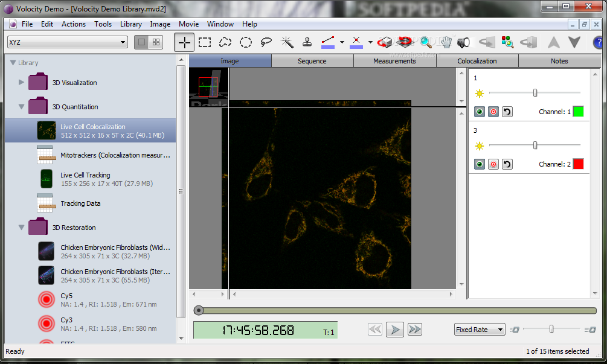Select Mitotrackers colocalization measurements item
The width and height of the screenshot is (607, 364).
point(90,155)
